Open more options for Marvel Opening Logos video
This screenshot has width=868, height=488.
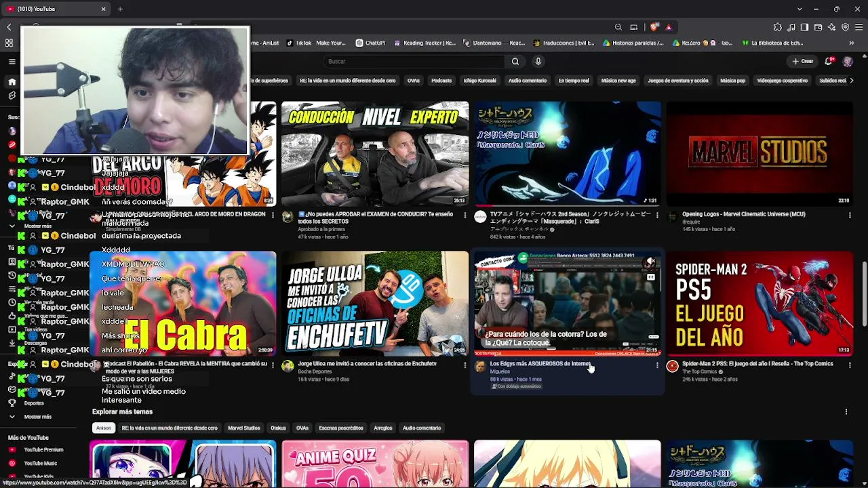(850, 216)
